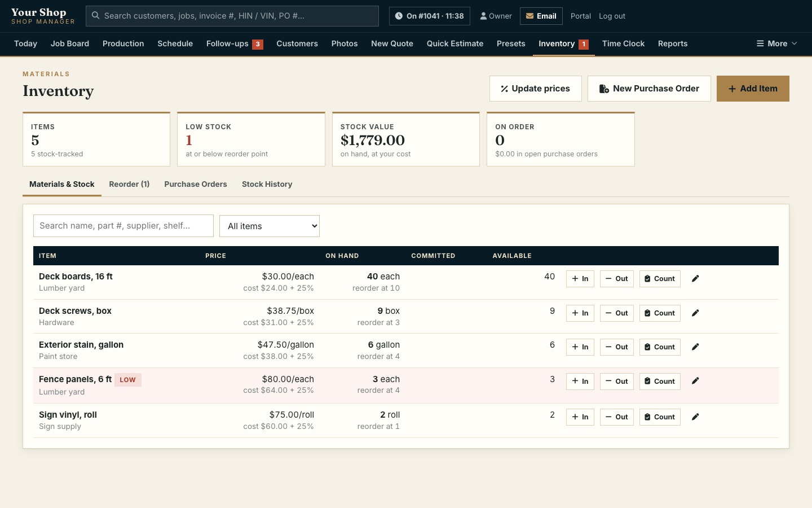Open the More menu

pos(776,43)
